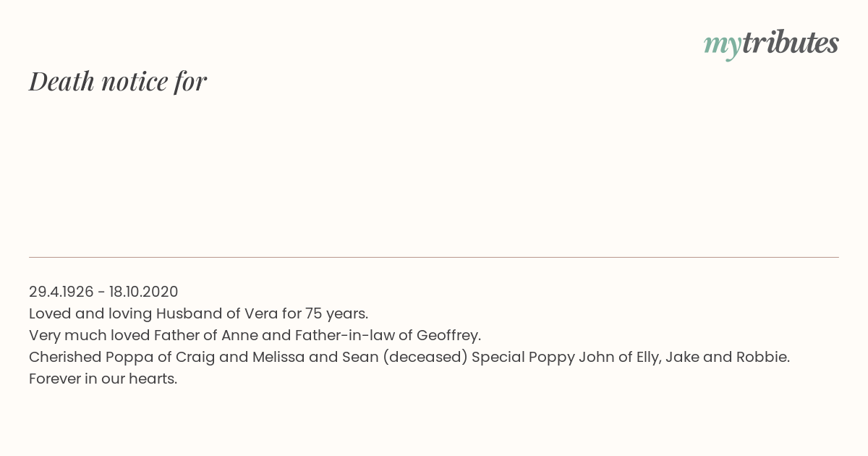The height and width of the screenshot is (456, 868).
Task: Click the grey 'tributes' part of logo
Action: (x=791, y=42)
